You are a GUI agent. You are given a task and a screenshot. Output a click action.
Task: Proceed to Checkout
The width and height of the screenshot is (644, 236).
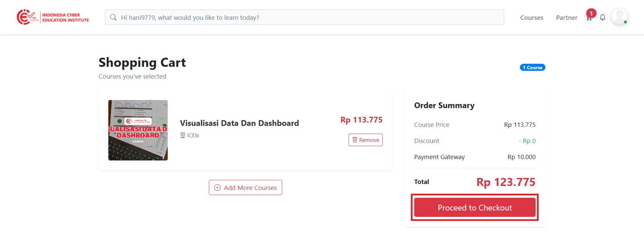click(x=475, y=207)
